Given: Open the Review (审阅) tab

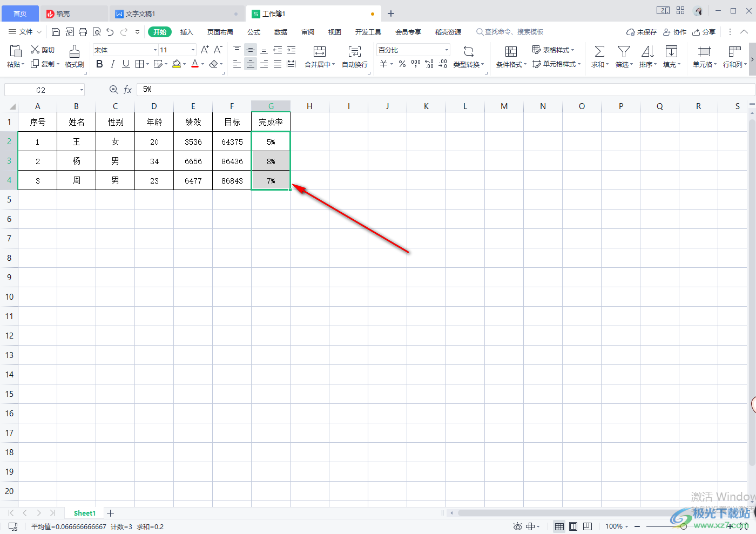Looking at the screenshot, I should pos(308,32).
